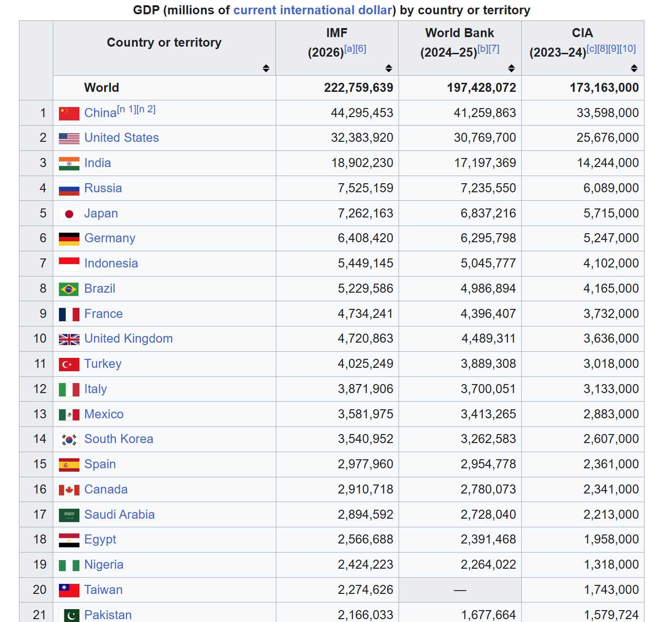Open the Brazil article link
672x622 pixels.
point(100,288)
